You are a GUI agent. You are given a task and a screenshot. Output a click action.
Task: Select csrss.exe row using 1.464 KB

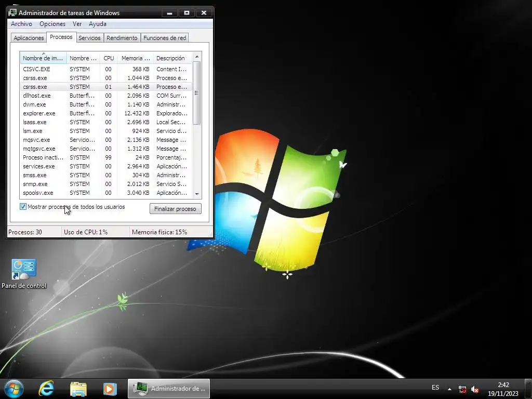coord(106,87)
